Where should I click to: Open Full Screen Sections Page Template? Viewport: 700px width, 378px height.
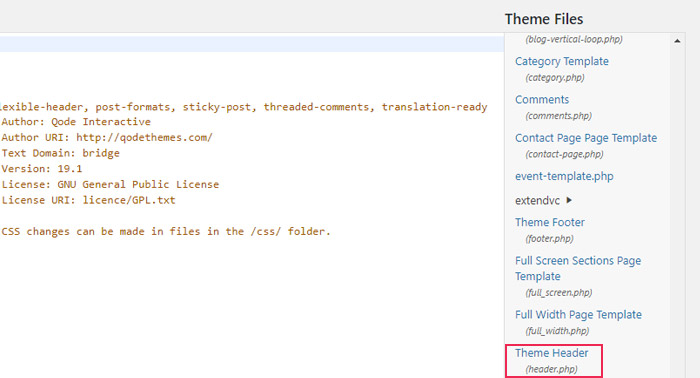tap(578, 268)
